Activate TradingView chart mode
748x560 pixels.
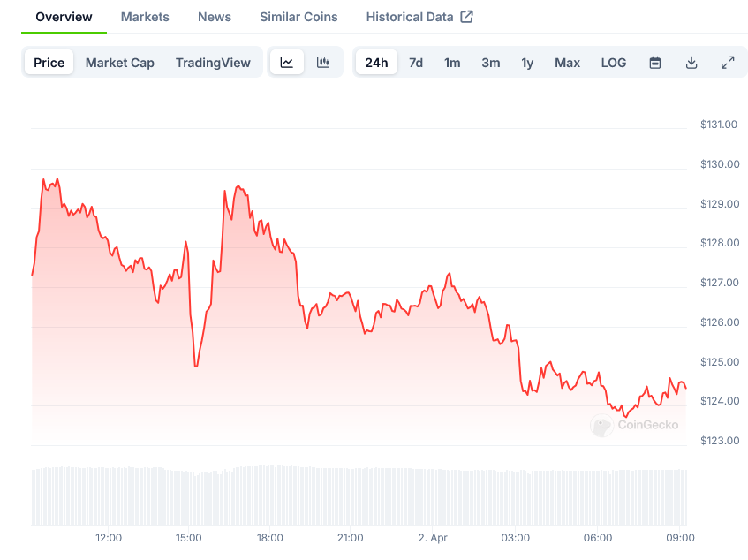[212, 62]
